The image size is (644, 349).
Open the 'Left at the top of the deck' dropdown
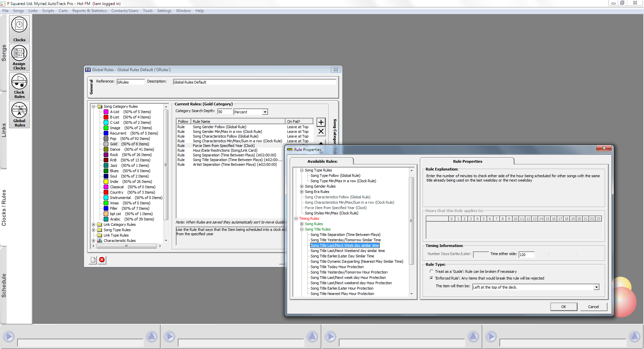coord(596,287)
